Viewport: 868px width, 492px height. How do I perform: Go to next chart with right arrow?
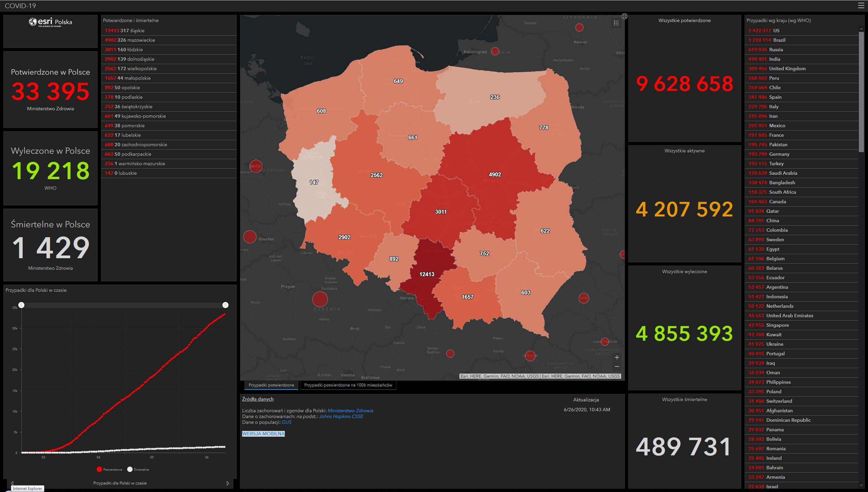[x=228, y=483]
